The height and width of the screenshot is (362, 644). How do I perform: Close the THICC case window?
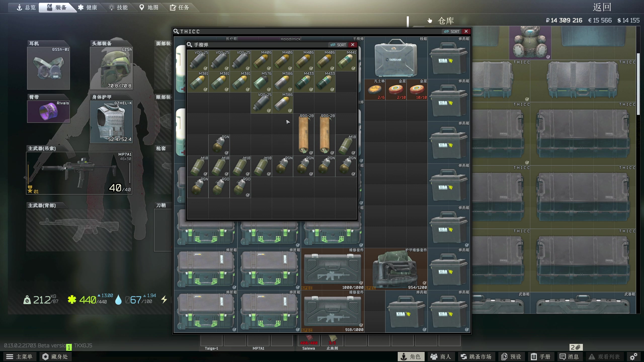[466, 31]
